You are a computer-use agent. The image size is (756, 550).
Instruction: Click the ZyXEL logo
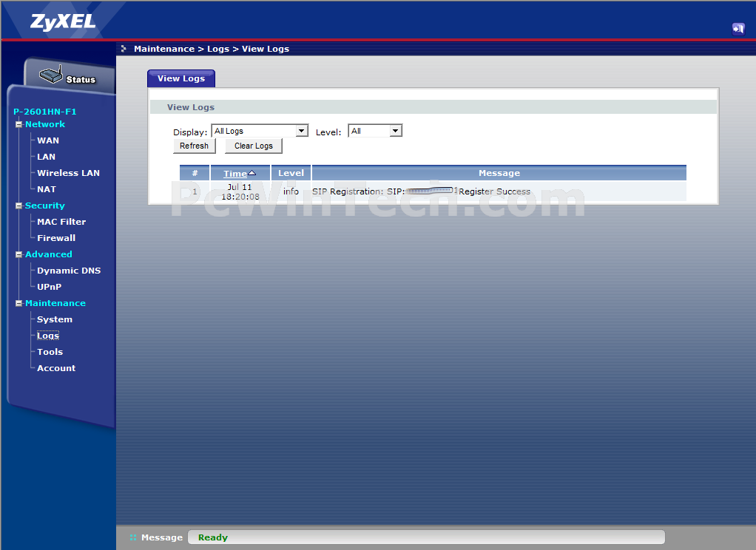(x=63, y=21)
